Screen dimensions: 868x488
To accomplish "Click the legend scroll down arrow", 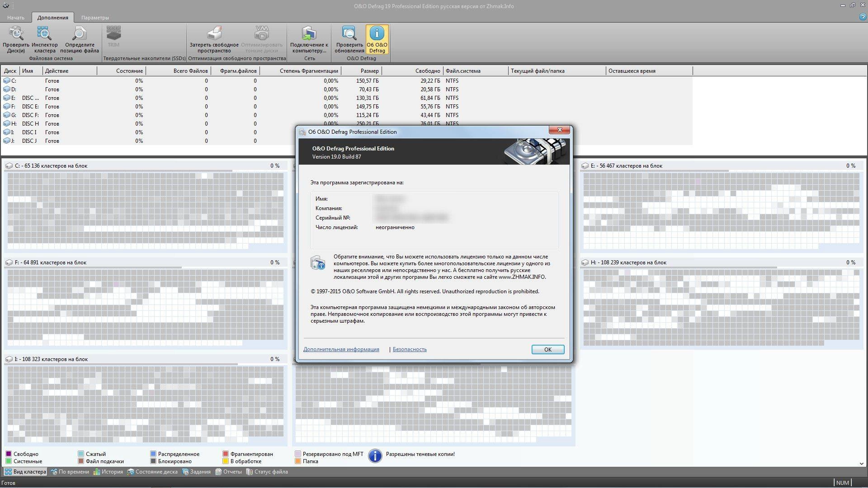I will click(861, 464).
